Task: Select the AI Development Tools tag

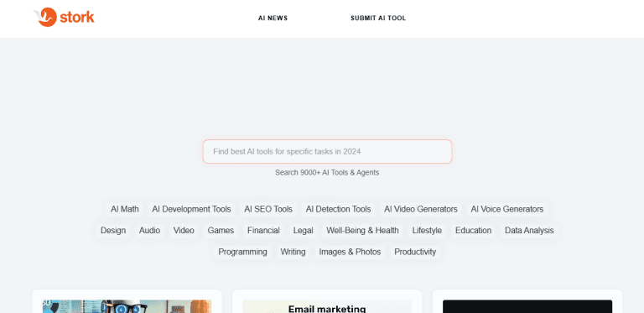Action: tap(191, 209)
